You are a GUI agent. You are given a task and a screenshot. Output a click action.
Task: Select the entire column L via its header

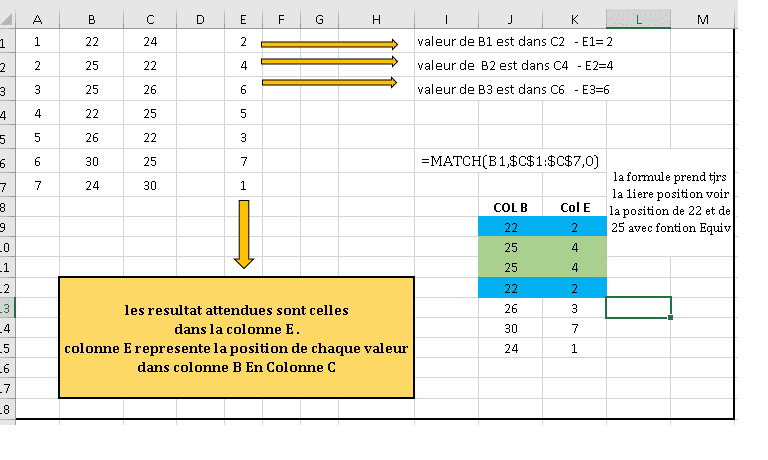[638, 19]
